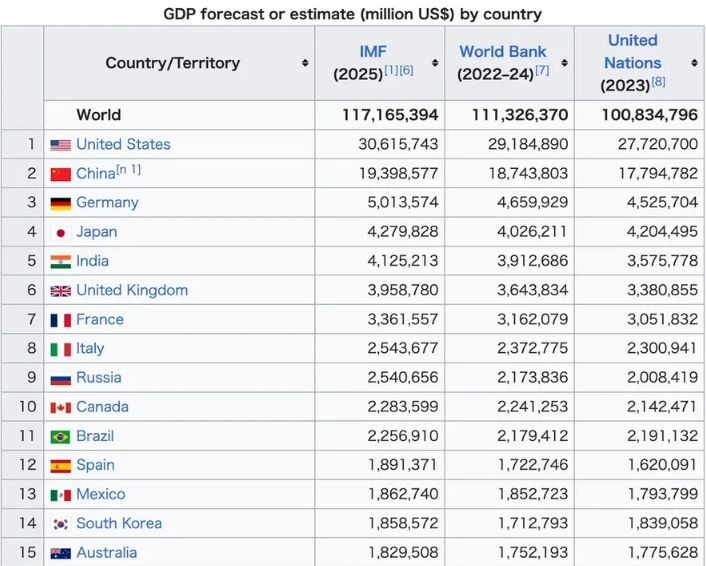The width and height of the screenshot is (706, 566).
Task: Sort by World Bank column arrows
Action: click(x=565, y=63)
